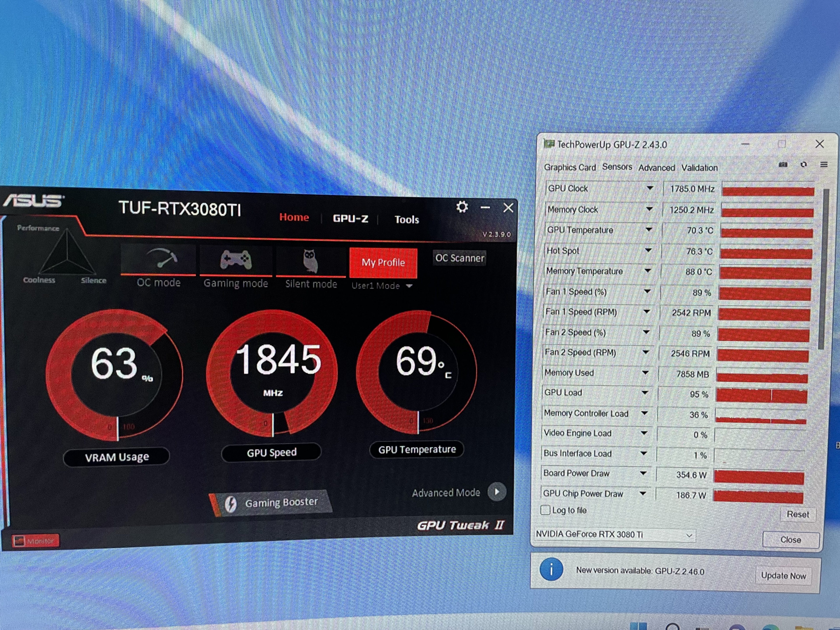The image size is (840, 630).
Task: Click the Update Now button
Action: (x=783, y=576)
